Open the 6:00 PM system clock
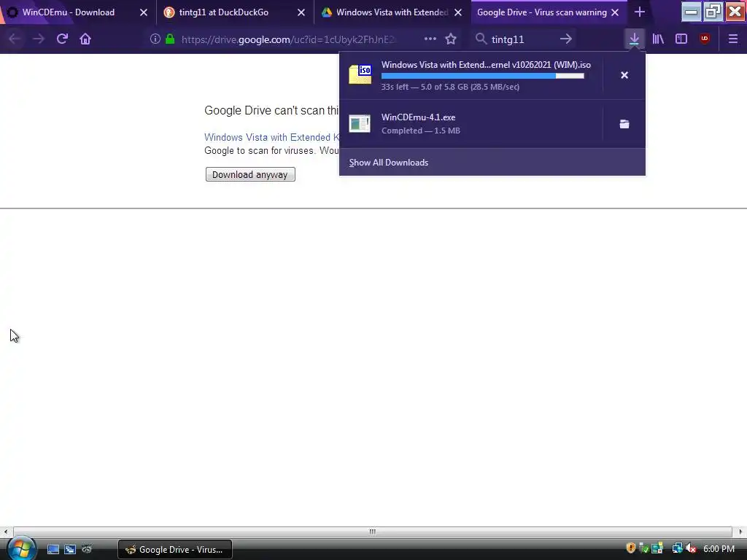Image resolution: width=747 pixels, height=560 pixels. tap(719, 549)
